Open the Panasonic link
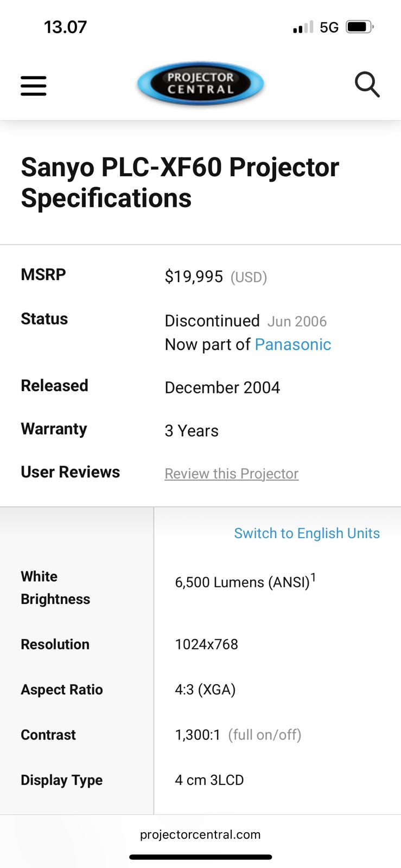 tap(292, 344)
